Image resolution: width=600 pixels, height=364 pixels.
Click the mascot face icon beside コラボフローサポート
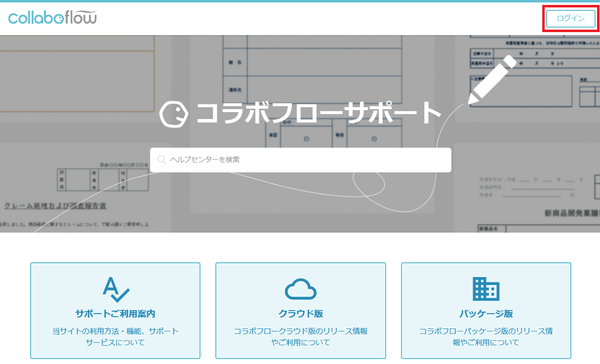[x=174, y=115]
